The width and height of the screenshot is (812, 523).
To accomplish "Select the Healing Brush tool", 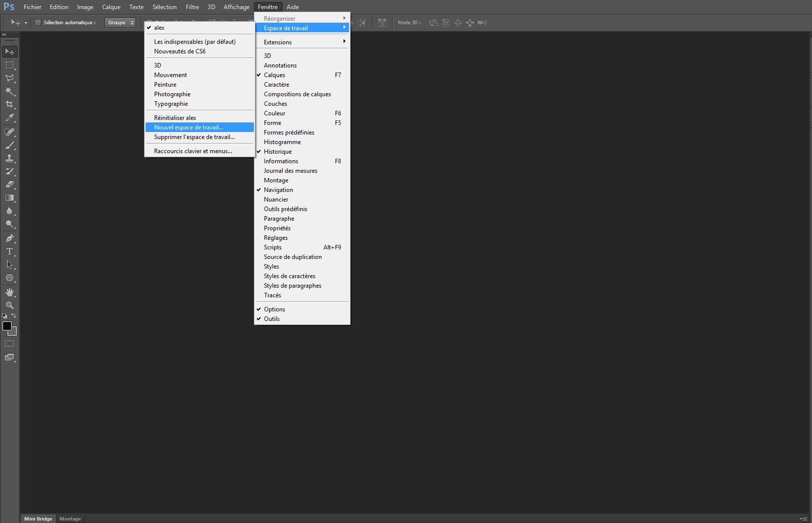I will point(10,132).
